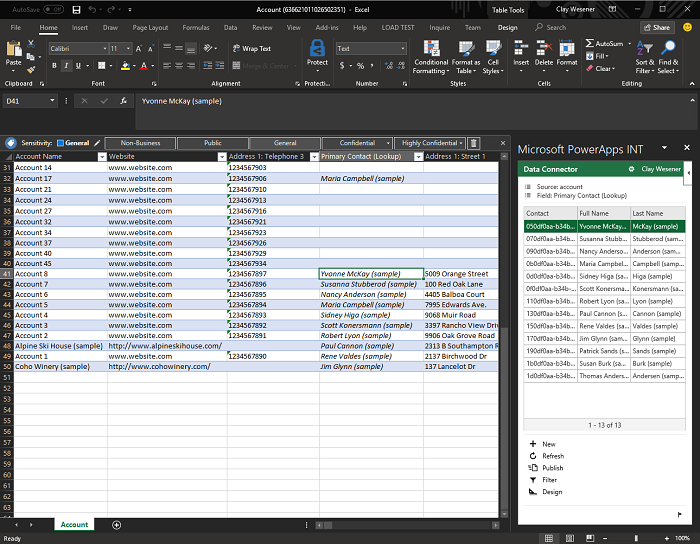Open Filter in the Data Connector panel
This screenshot has height=544, width=700.
549,480
